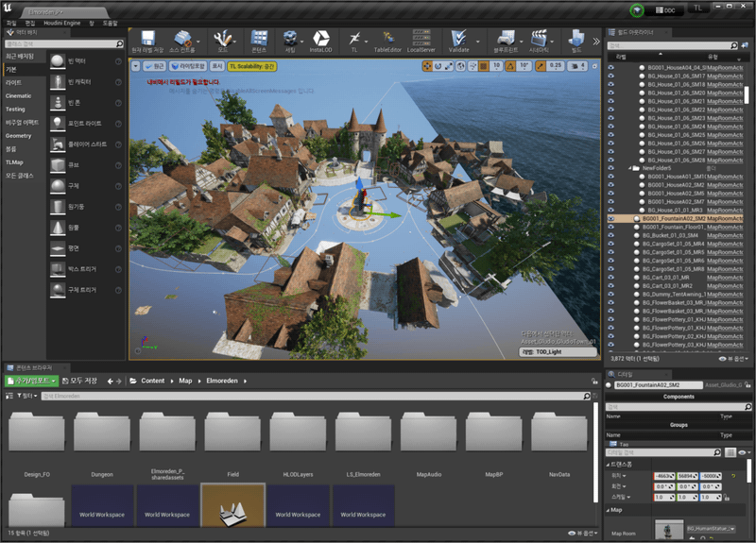Click the Cube shape actor icon
The image size is (756, 543).
pyautogui.click(x=59, y=164)
